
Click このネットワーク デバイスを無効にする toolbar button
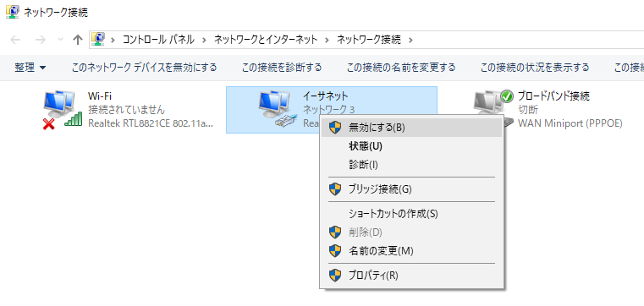pyautogui.click(x=144, y=68)
